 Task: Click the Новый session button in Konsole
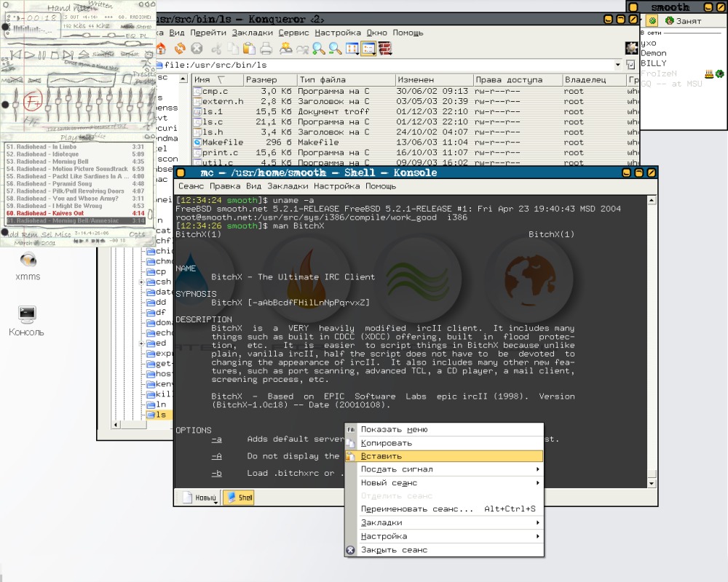pyautogui.click(x=200, y=498)
